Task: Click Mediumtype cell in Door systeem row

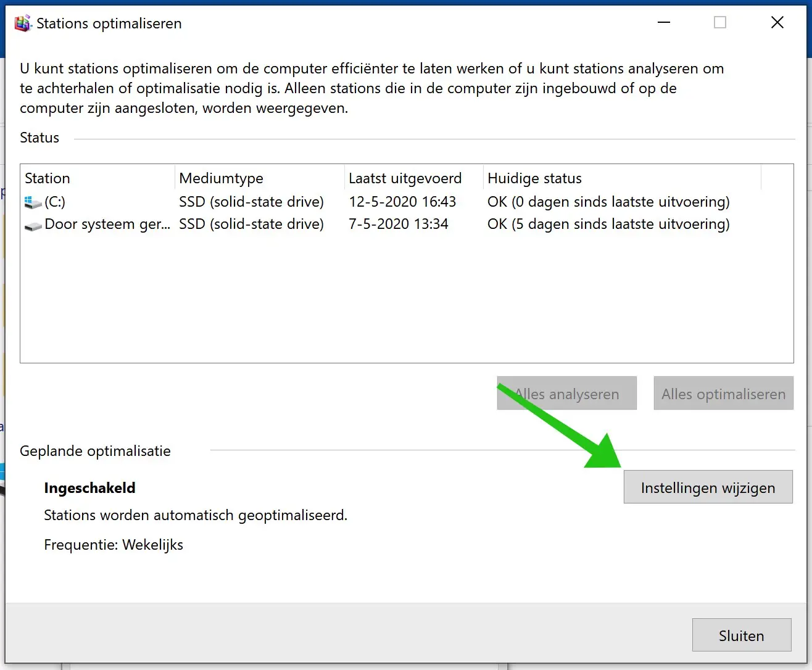Action: [251, 224]
